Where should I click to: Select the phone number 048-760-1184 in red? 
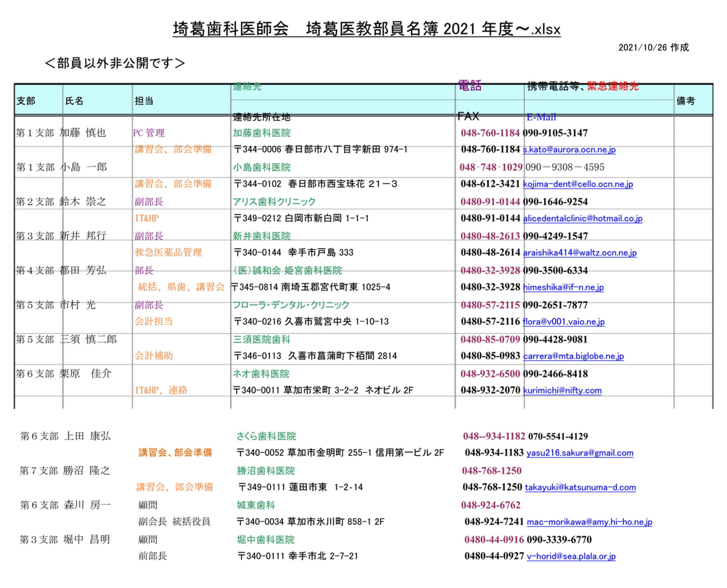[x=490, y=133]
